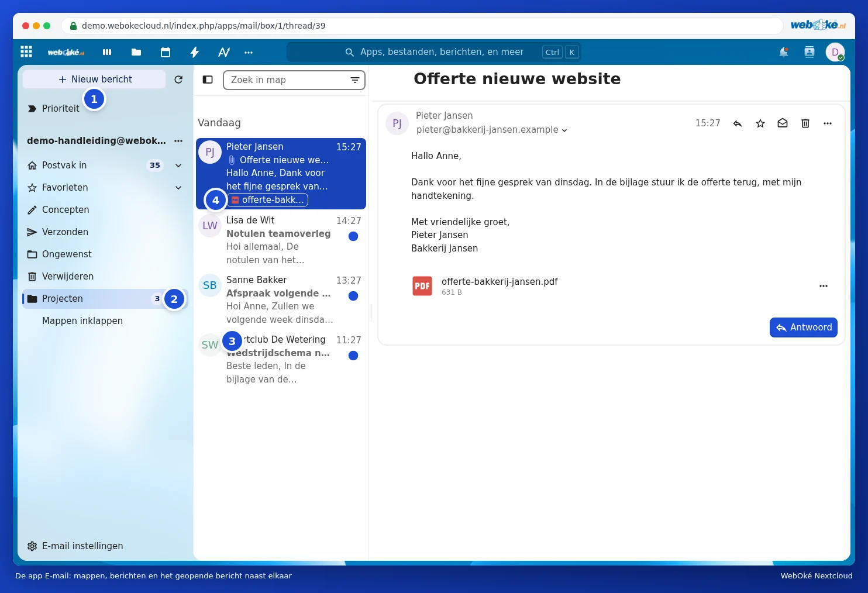The width and height of the screenshot is (868, 593).
Task: Click the global search bar Apps, bestanden, berichten
Action: [434, 52]
